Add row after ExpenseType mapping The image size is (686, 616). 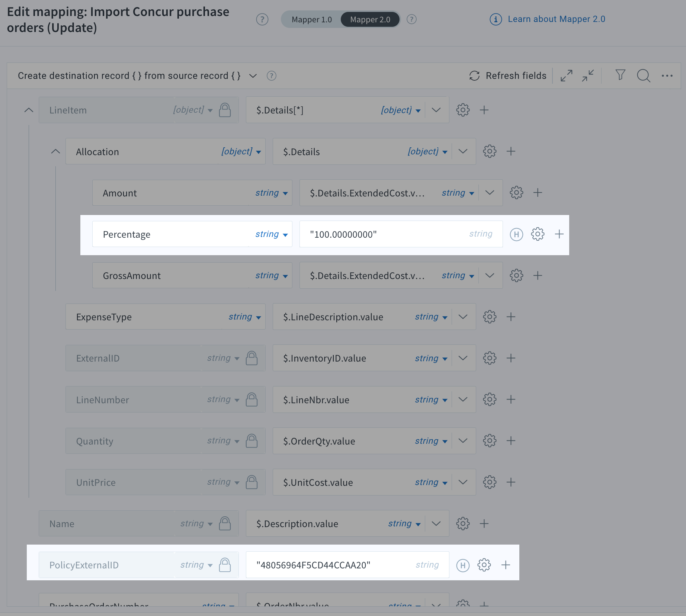[511, 317]
